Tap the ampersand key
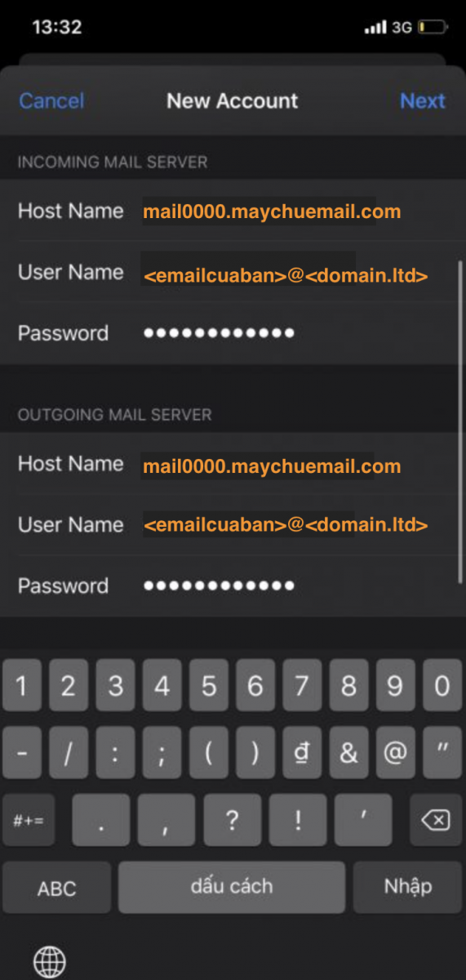466x980 pixels. click(348, 752)
